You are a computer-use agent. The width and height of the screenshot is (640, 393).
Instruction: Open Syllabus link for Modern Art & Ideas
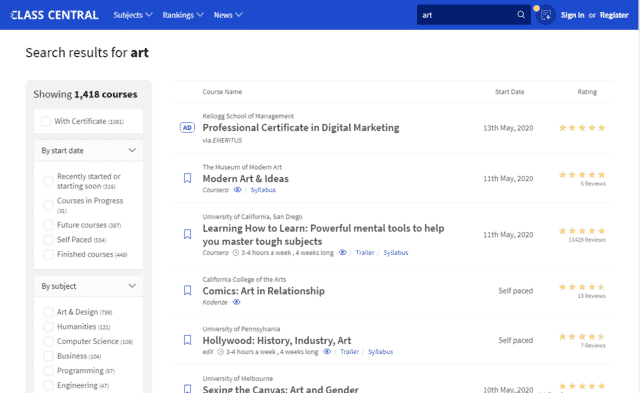pos(263,190)
